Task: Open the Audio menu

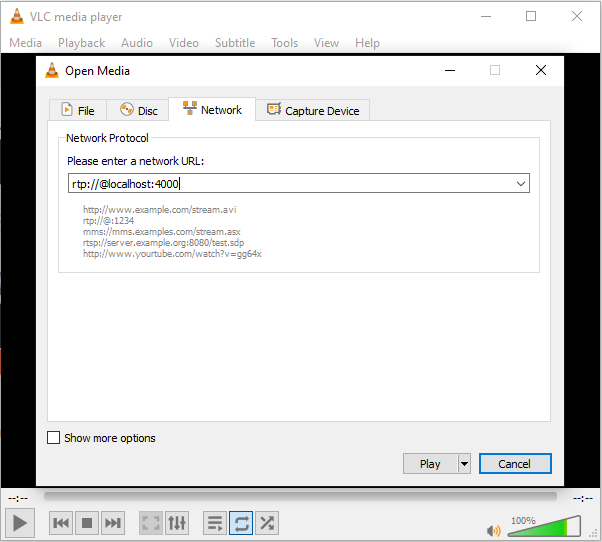Action: (x=137, y=43)
